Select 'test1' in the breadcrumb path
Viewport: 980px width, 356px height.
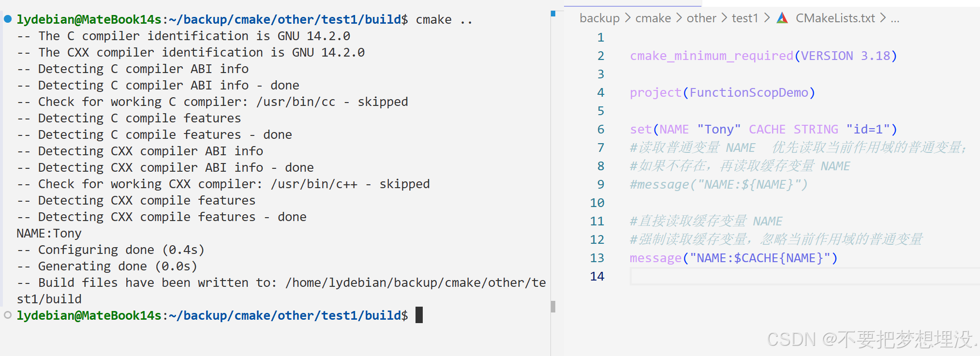745,18
